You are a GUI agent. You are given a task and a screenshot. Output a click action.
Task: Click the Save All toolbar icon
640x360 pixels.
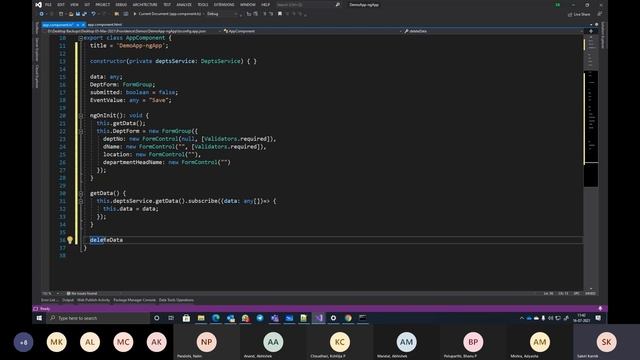[x=84, y=14]
